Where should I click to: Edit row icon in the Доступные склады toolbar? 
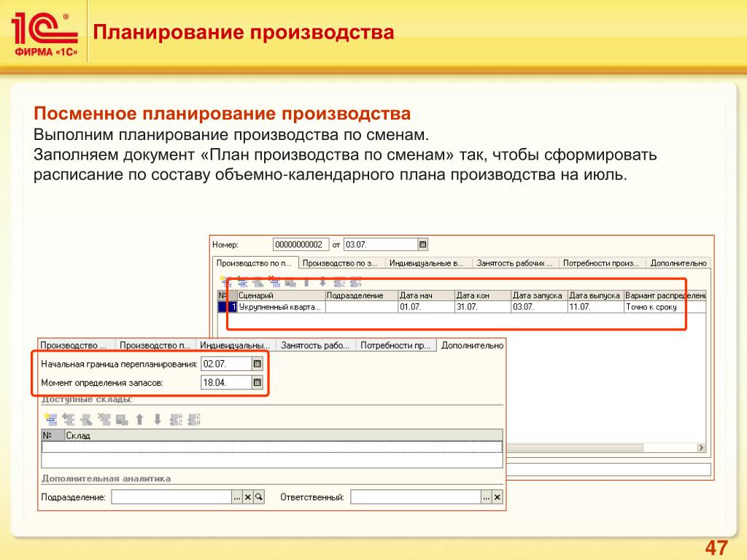[86, 419]
